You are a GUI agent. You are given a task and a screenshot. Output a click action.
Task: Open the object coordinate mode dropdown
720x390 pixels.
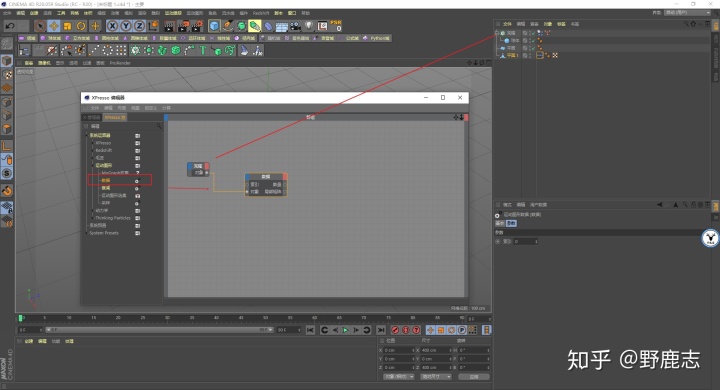point(399,377)
